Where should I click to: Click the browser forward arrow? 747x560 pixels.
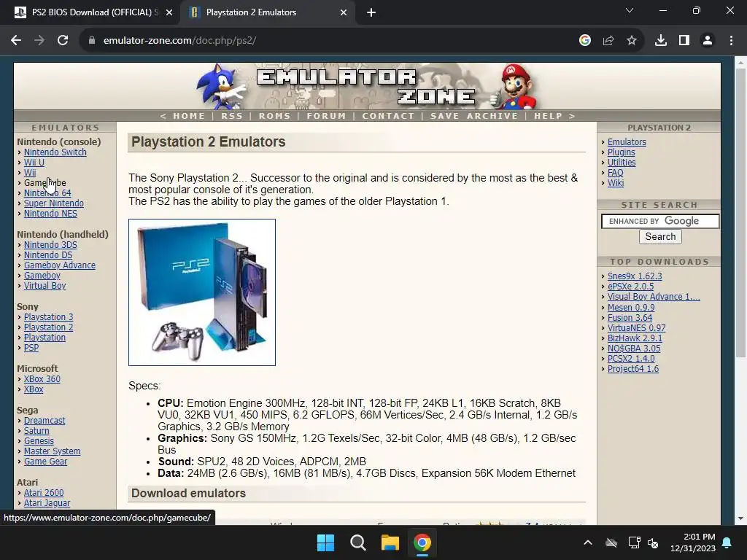(x=39, y=41)
